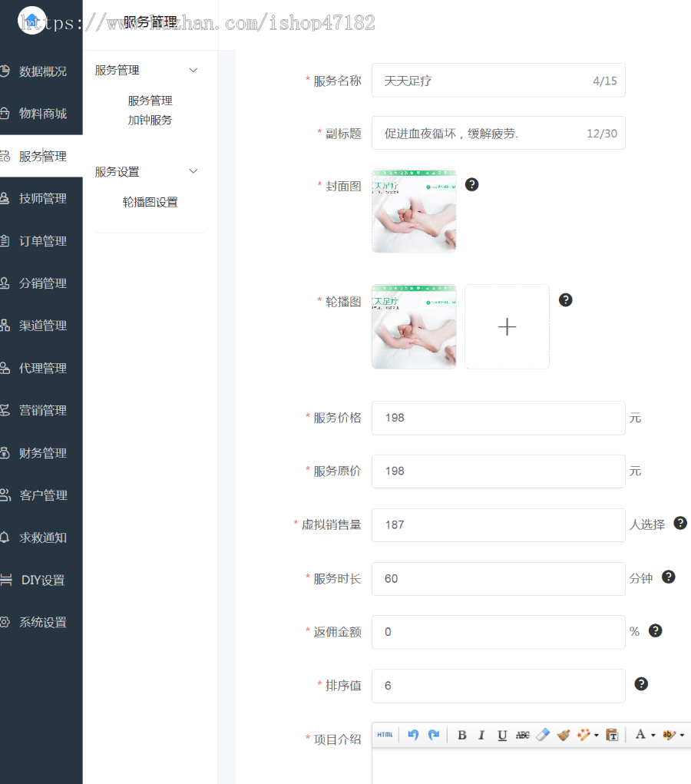This screenshot has width=691, height=784.
Task: Click the font color A icon
Action: [640, 735]
